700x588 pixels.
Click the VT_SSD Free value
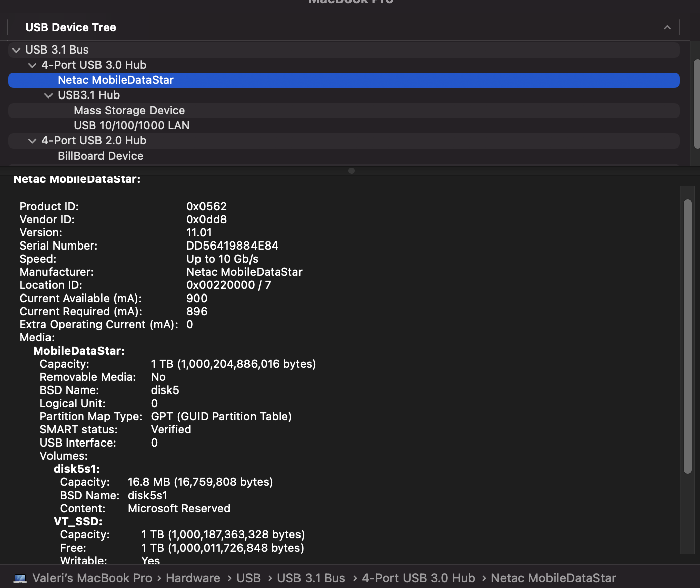pos(223,548)
